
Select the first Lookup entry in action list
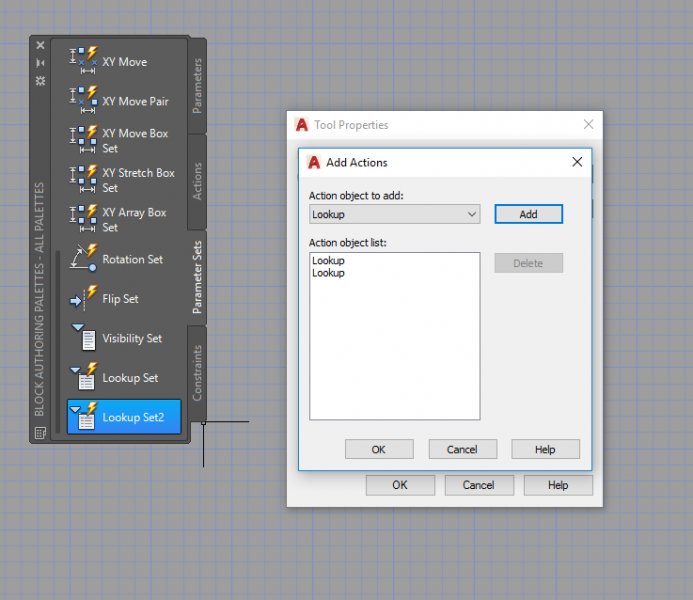[328, 260]
